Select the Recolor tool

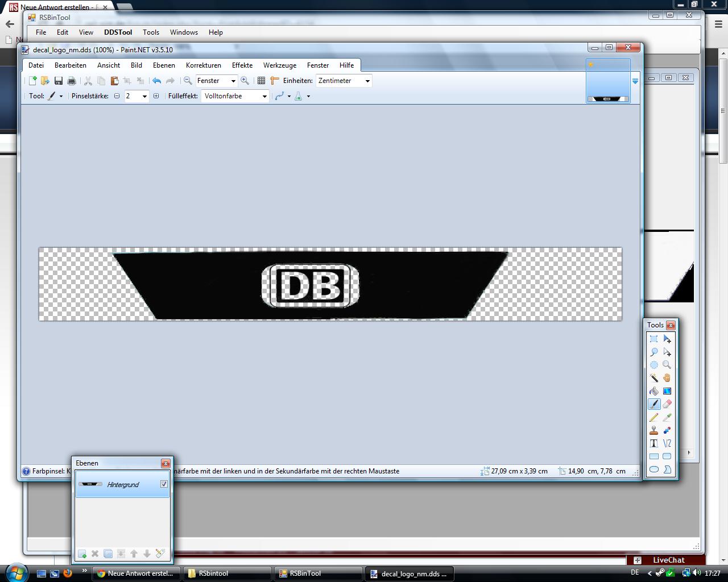[667, 430]
